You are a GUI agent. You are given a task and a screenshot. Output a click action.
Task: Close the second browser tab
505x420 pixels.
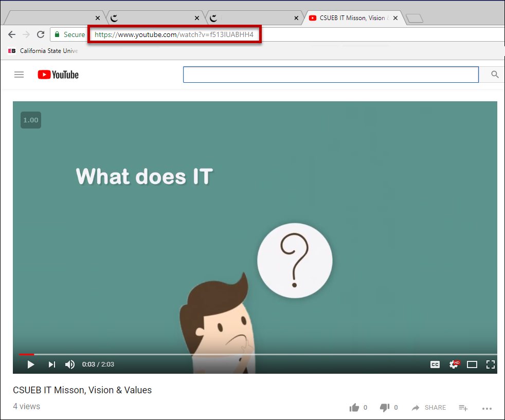point(197,18)
